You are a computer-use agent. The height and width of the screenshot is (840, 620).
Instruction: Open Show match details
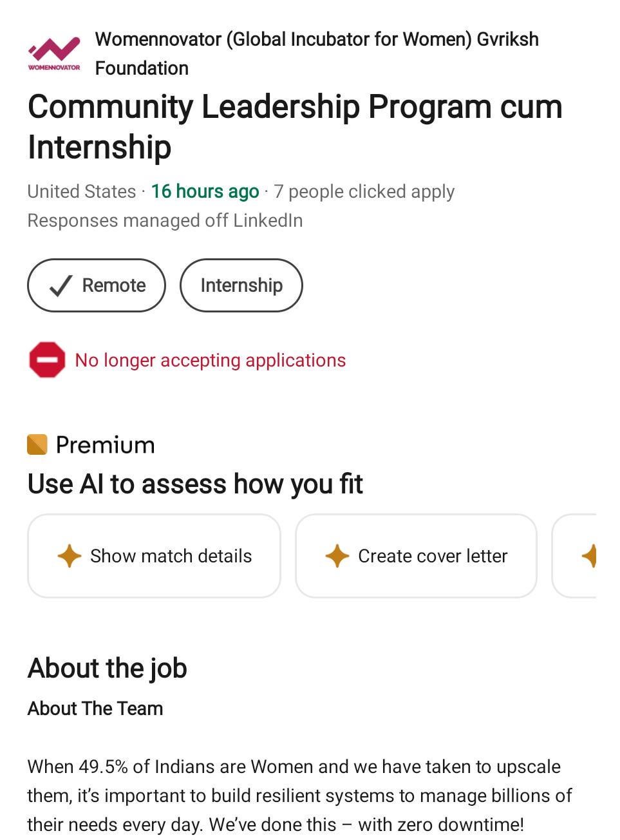[155, 556]
